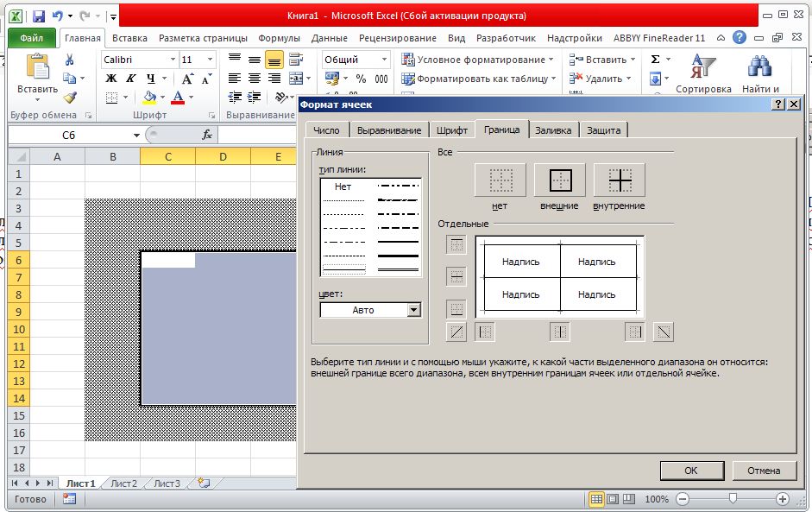Switch to the 'Число' dialog tab
This screenshot has height=512, width=812.
[326, 130]
